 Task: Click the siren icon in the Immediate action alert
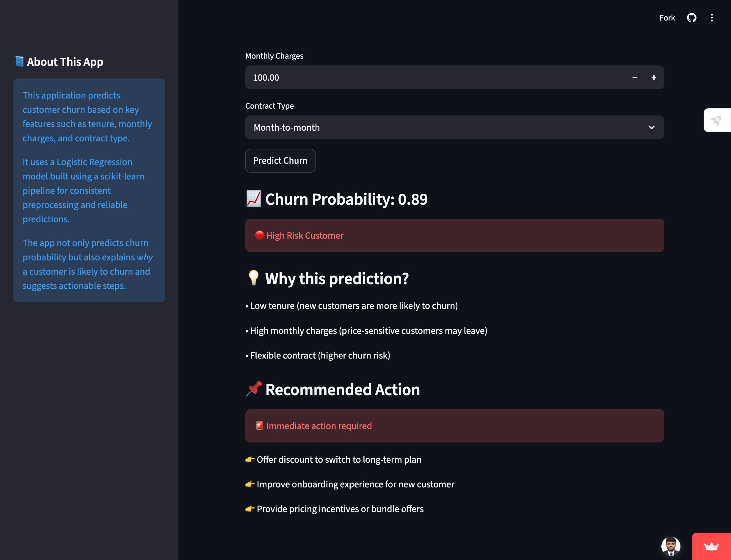[x=259, y=426]
